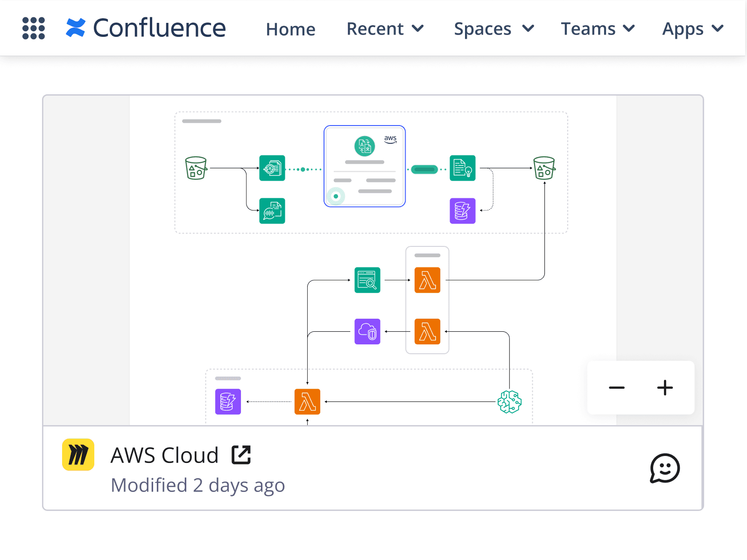
Task: Select the top Lambda icon in group
Action: coord(428,280)
